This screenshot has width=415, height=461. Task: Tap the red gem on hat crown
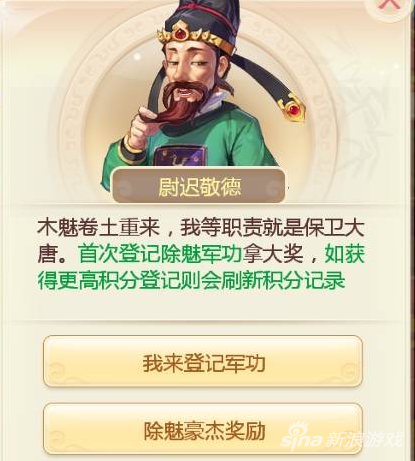pyautogui.click(x=180, y=33)
